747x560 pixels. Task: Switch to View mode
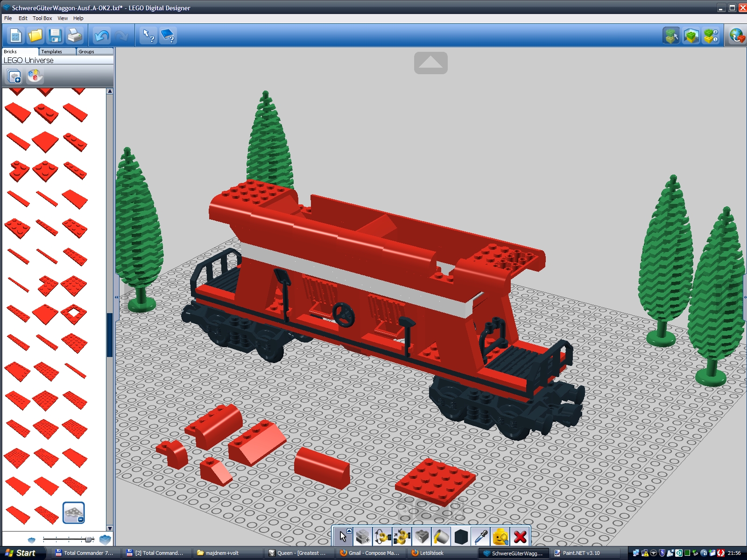[x=691, y=35]
